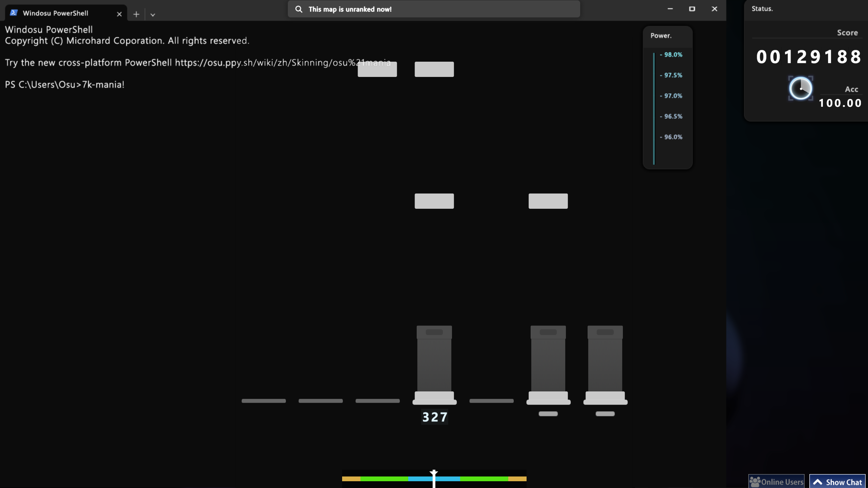Click the Show Chat up-arrow icon
The image size is (868, 488).
(x=817, y=482)
